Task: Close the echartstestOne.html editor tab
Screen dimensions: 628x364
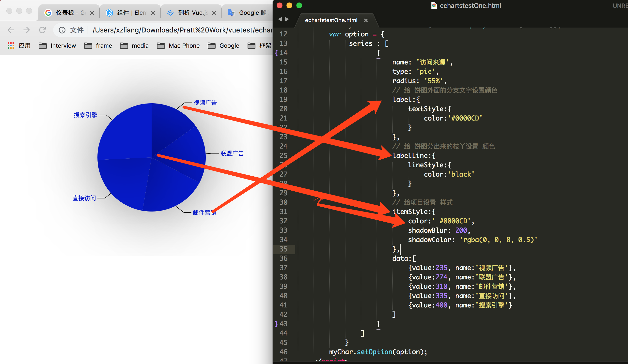Action: (x=366, y=20)
